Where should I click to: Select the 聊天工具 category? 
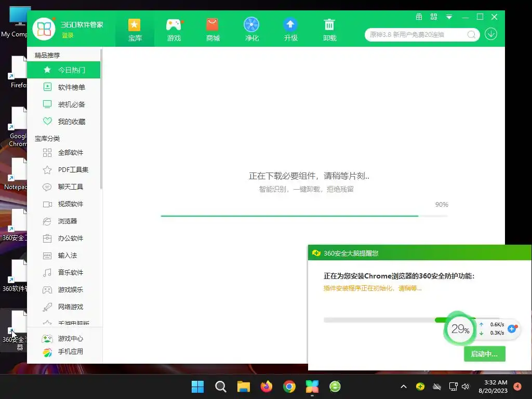coord(64,187)
